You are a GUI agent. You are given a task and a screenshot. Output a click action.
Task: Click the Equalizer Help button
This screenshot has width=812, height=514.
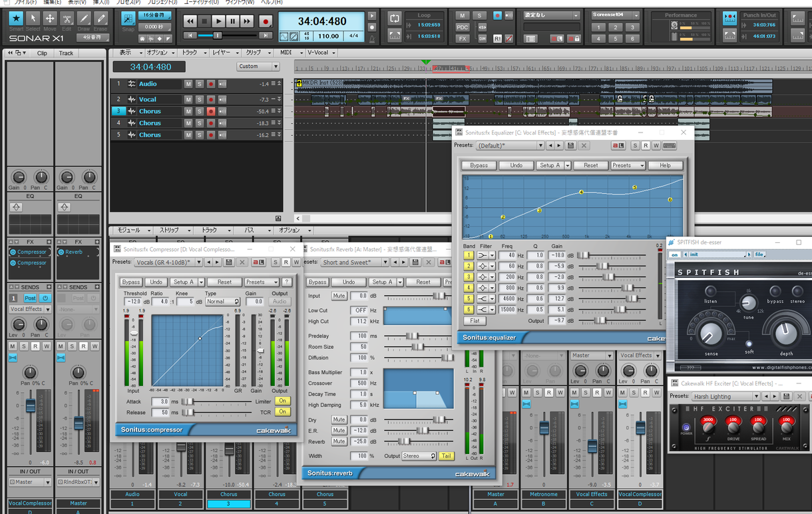tap(665, 165)
